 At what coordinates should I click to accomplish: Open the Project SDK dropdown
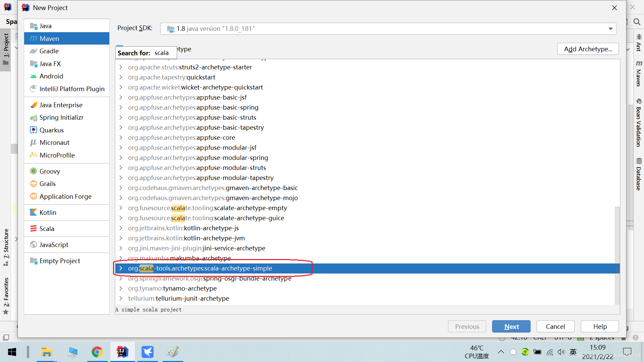coord(388,29)
